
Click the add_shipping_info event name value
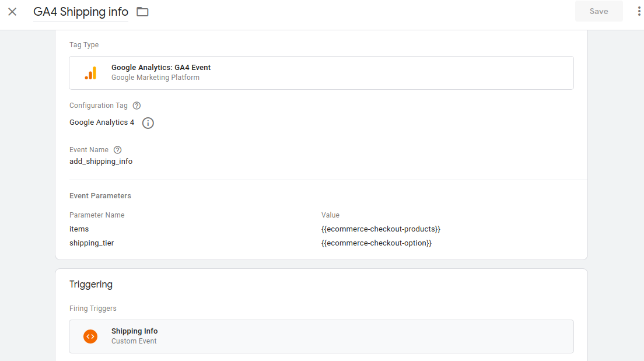[101, 162]
